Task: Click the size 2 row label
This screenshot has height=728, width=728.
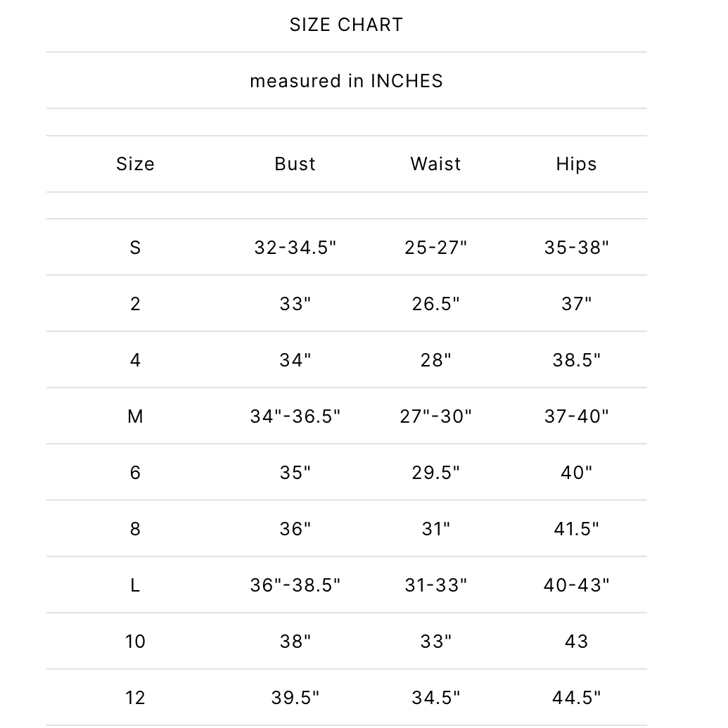Action: coord(135,304)
